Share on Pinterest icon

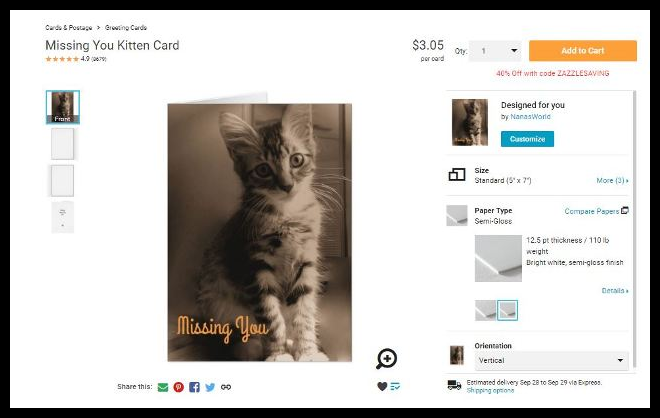[x=178, y=387]
